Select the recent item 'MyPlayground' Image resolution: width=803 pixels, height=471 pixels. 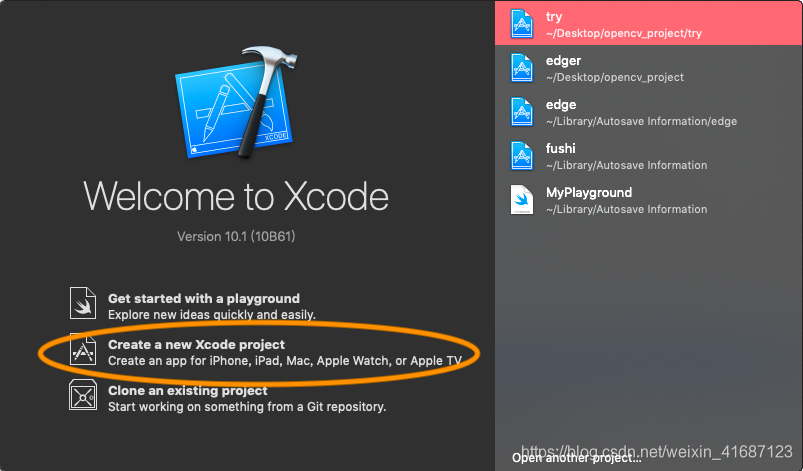tap(649, 200)
